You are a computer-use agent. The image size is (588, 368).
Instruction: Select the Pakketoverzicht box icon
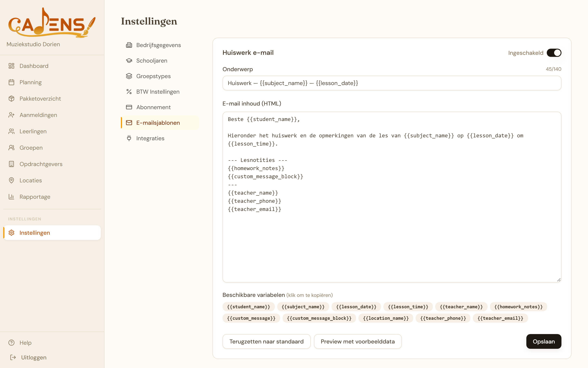click(11, 99)
